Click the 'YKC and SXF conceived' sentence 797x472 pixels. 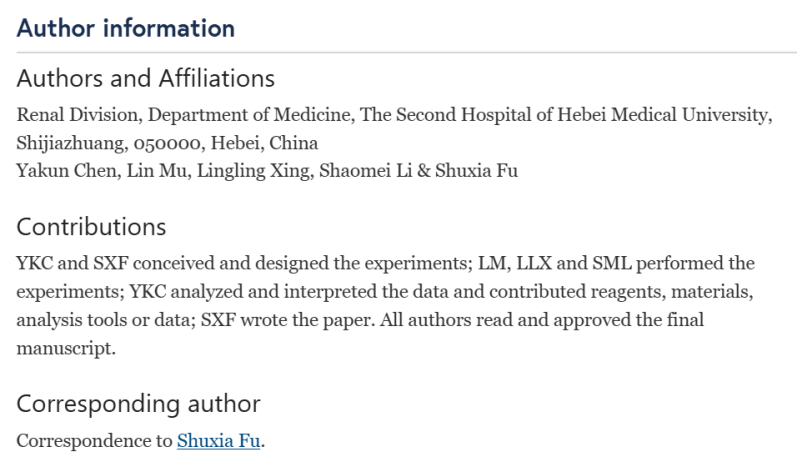point(244,263)
